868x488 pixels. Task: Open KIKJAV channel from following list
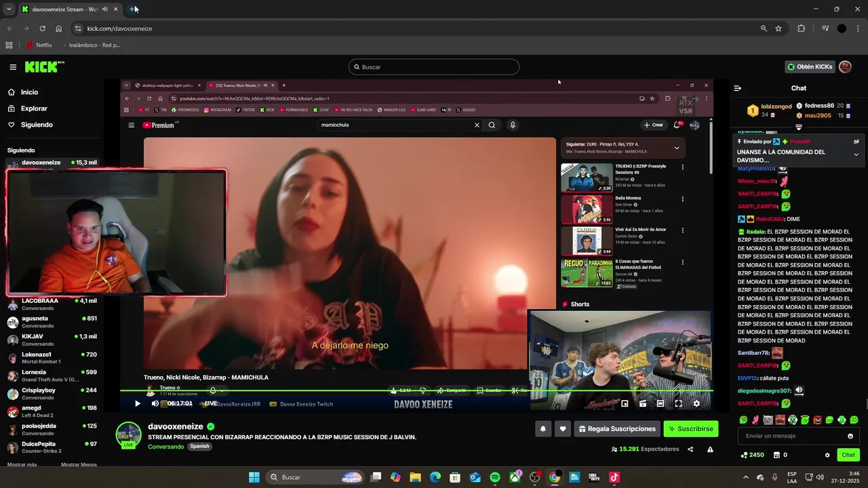(x=52, y=340)
